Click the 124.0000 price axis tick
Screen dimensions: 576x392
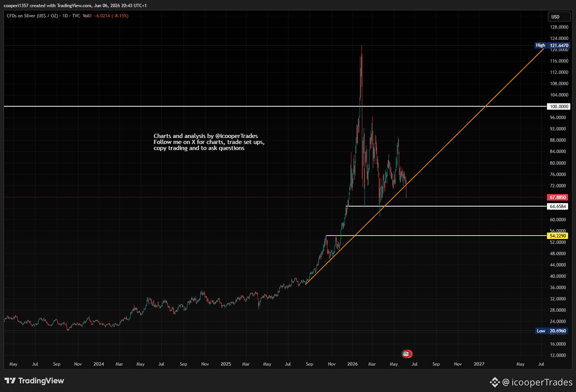559,38
